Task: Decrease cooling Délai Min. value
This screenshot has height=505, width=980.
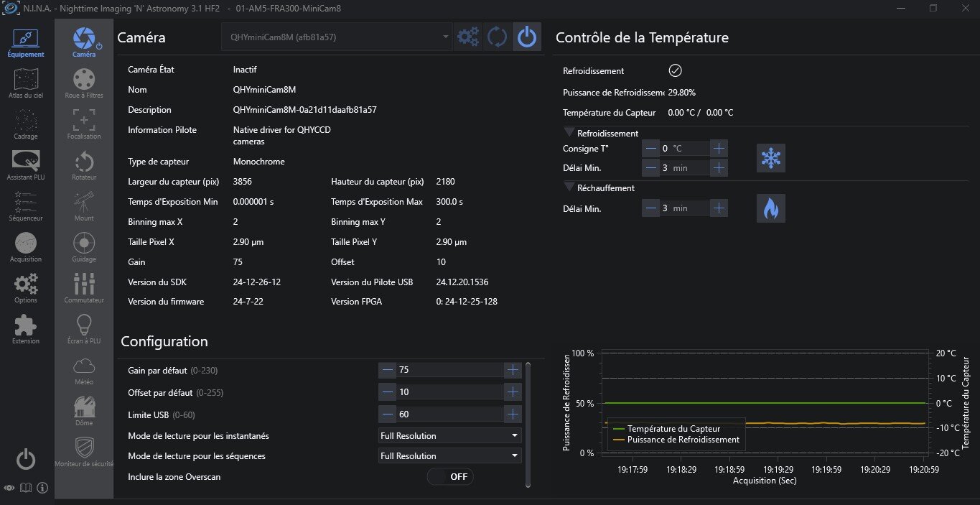Action: (x=650, y=167)
